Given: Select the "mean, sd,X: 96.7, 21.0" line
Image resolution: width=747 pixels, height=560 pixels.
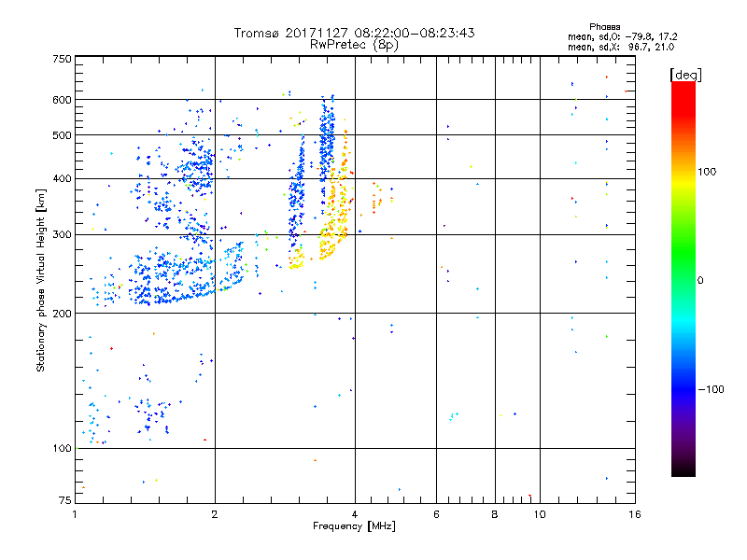Looking at the screenshot, I should click(x=621, y=47).
